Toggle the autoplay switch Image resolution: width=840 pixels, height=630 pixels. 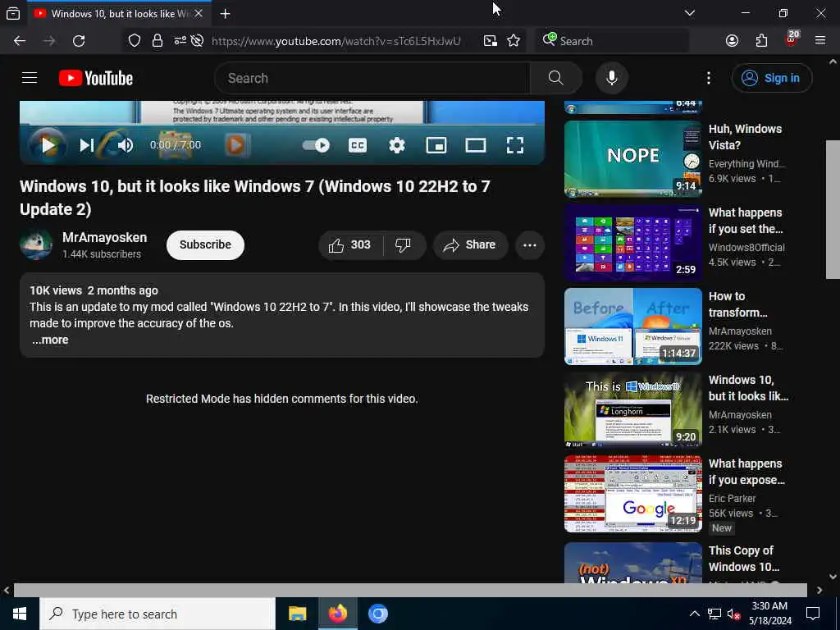pos(316,145)
